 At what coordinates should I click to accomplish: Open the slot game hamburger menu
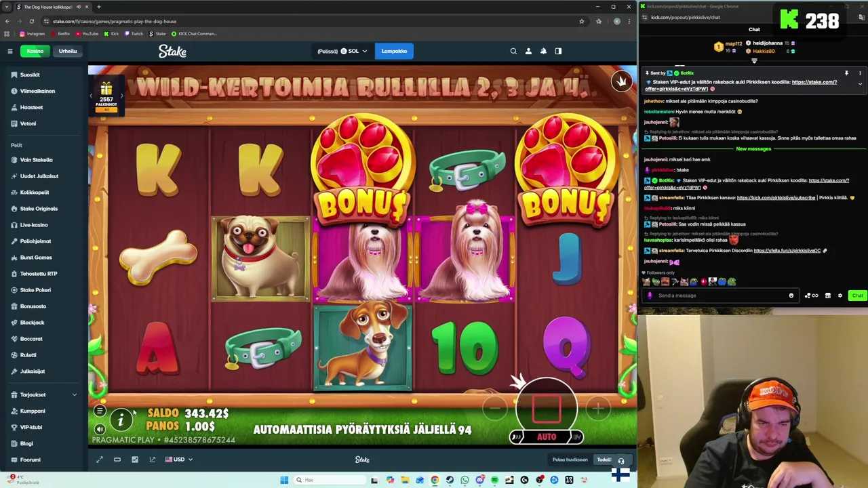[100, 411]
